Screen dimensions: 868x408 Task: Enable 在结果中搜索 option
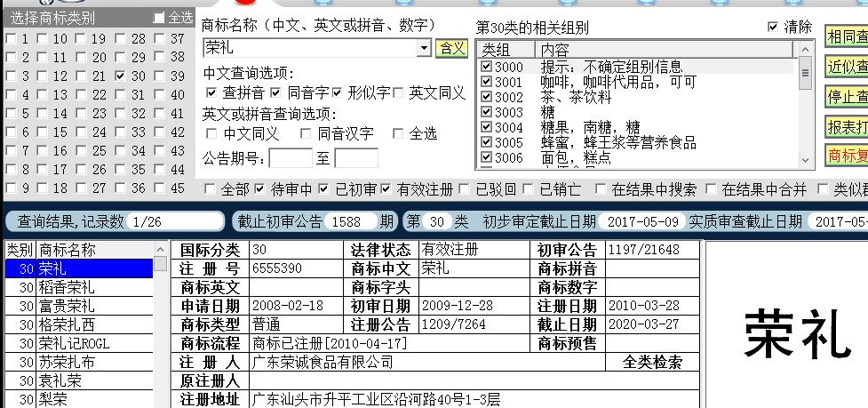click(601, 189)
